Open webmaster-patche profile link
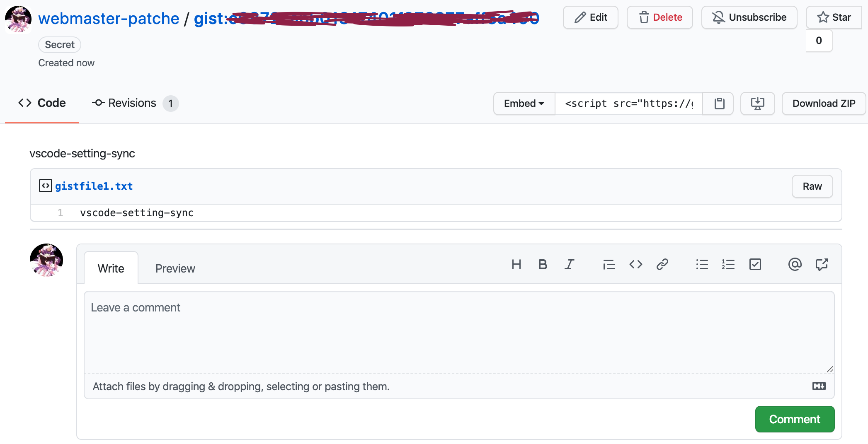The width and height of the screenshot is (868, 444). click(x=109, y=19)
